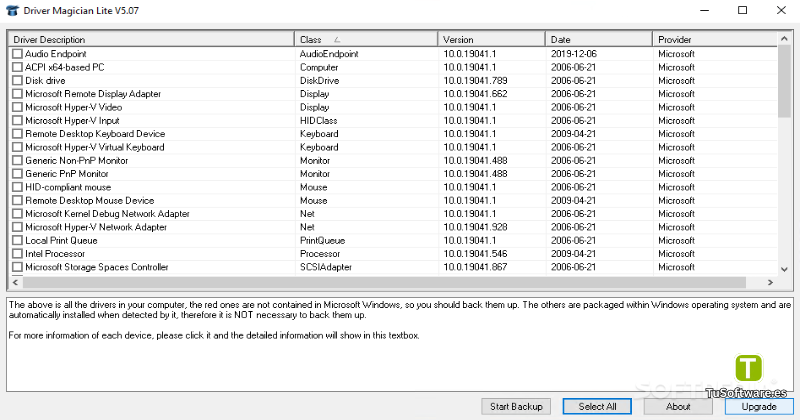800x420 pixels.
Task: Select the AudioEndpoint class cell
Action: [329, 54]
